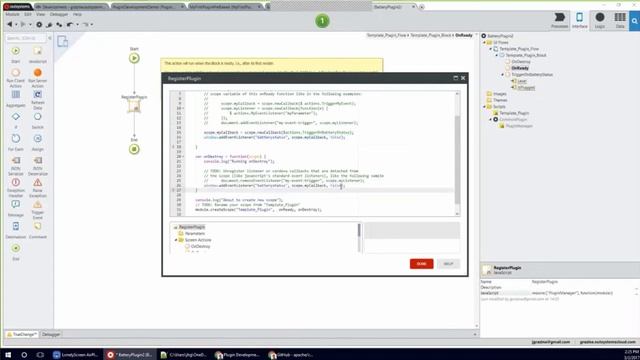Open the Debugger menu

click(59, 14)
